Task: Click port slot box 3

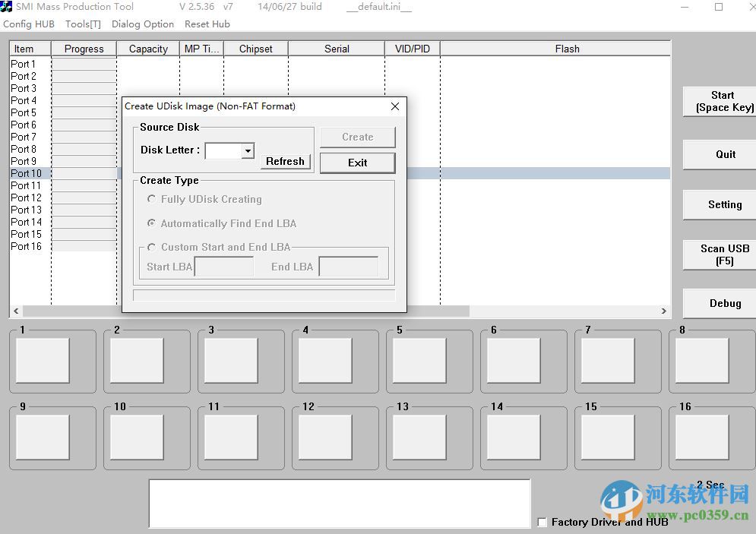Action: click(231, 361)
